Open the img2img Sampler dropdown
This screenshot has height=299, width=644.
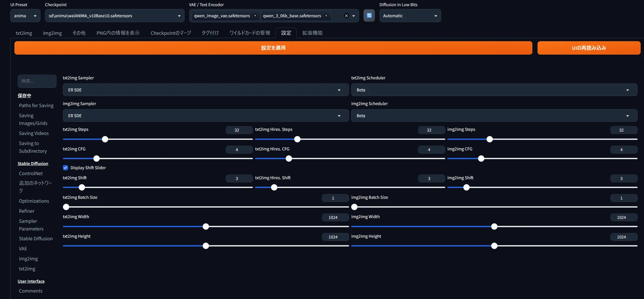(206, 116)
